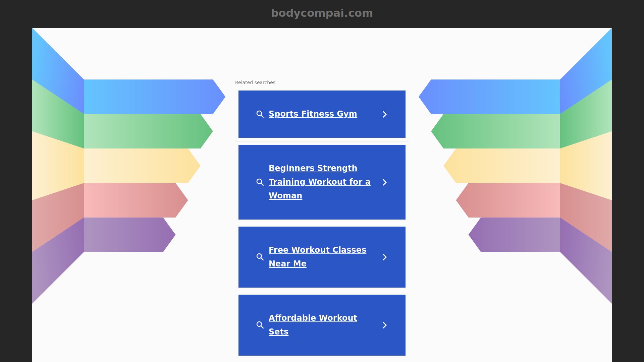The width and height of the screenshot is (644, 362).
Task: Click the Related searches label
Action: click(255, 82)
